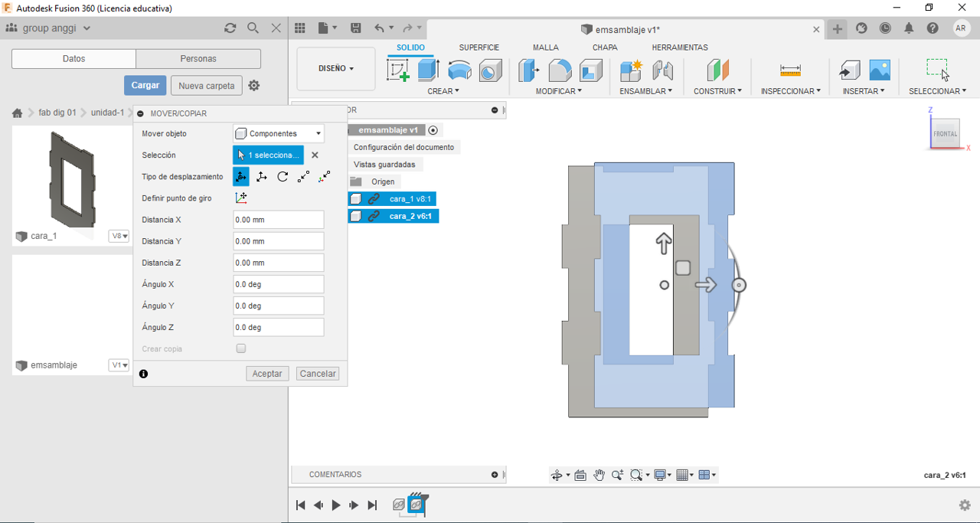Click the Distancia X input field
The width and height of the screenshot is (980, 523).
[x=279, y=220]
